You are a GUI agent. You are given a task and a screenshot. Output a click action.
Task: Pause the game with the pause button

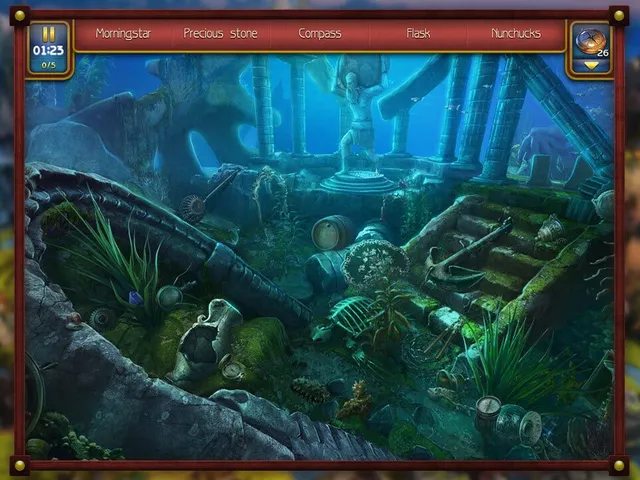point(49,34)
